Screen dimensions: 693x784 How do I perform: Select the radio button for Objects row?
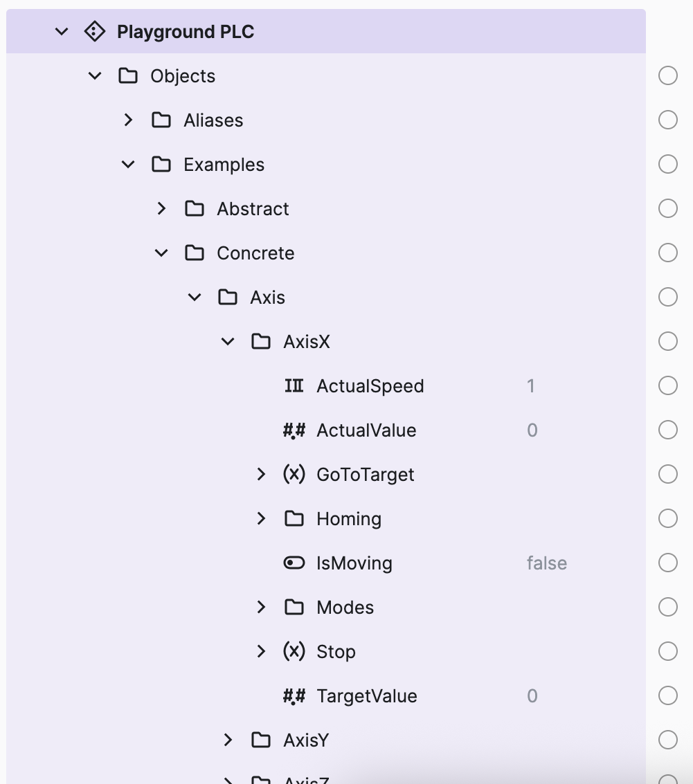tap(668, 76)
